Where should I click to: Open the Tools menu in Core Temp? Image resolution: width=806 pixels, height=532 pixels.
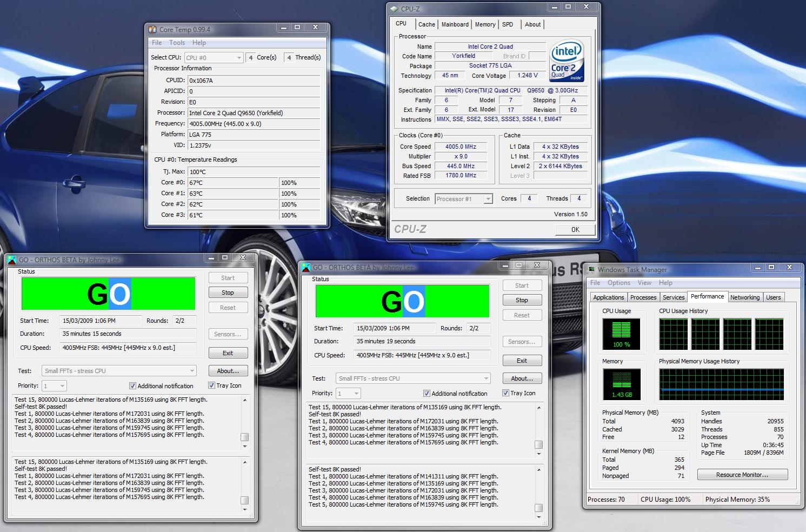[177, 43]
